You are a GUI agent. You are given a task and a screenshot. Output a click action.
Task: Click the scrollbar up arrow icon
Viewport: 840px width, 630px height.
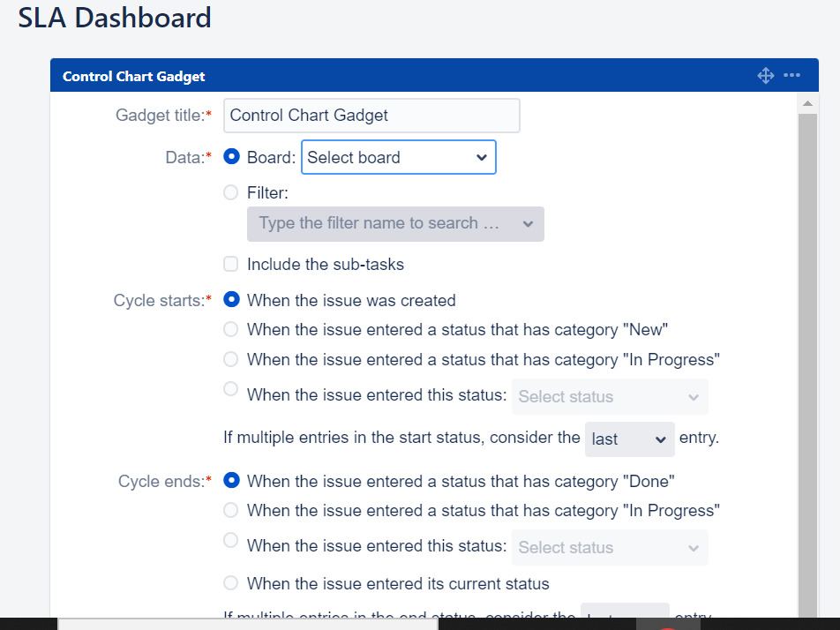tap(808, 101)
